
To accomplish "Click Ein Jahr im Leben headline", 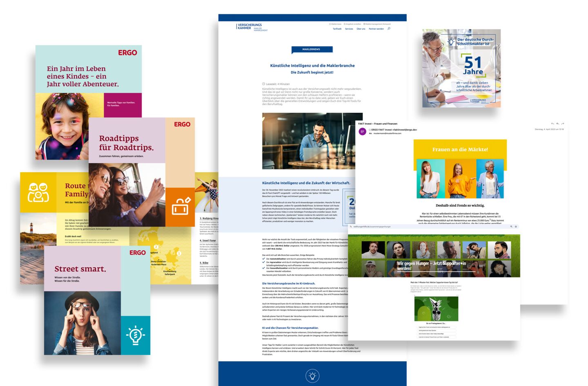I will coord(82,76).
